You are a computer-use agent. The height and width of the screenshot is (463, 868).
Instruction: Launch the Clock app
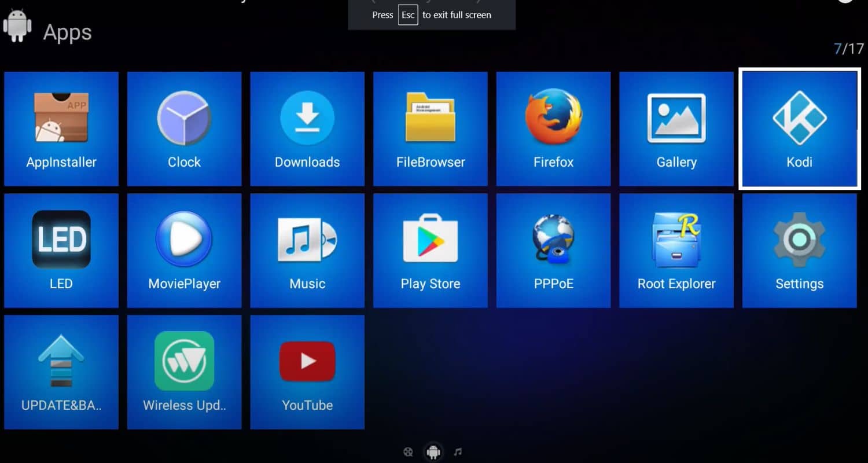pyautogui.click(x=185, y=129)
